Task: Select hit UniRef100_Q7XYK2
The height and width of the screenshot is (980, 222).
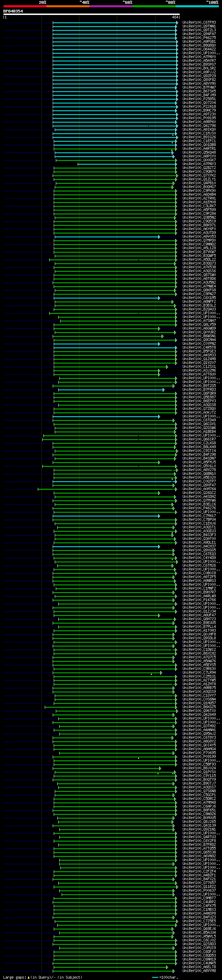Action: coord(199,175)
